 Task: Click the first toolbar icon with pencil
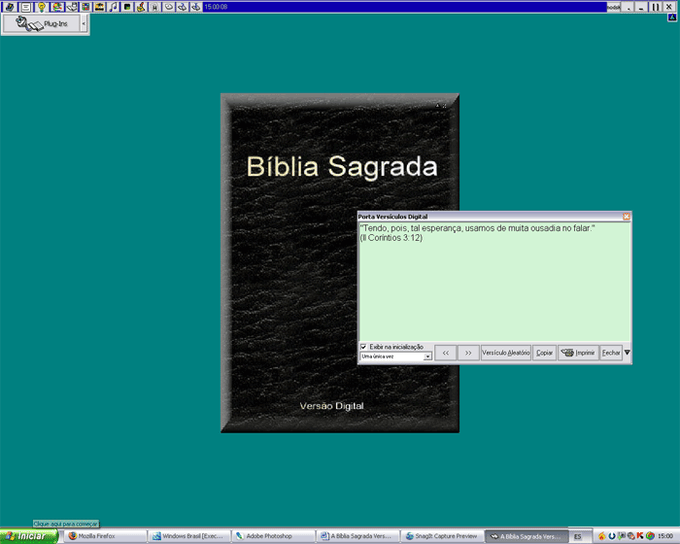[x=9, y=7]
